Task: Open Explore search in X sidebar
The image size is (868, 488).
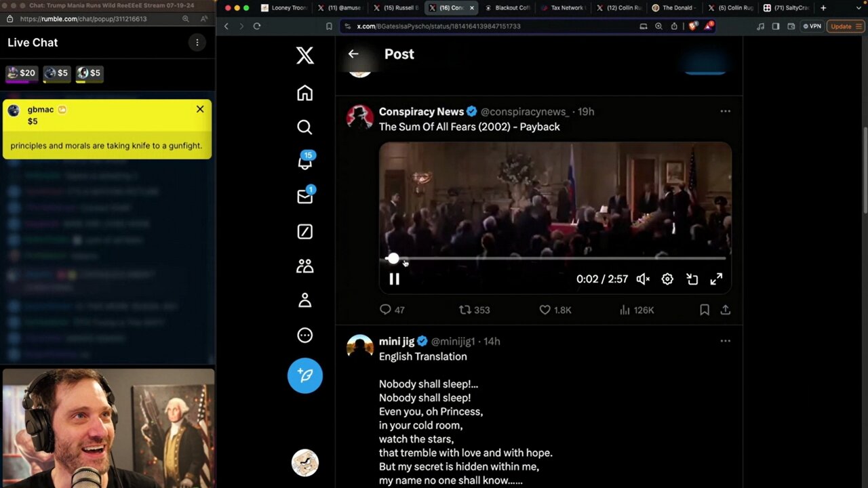Action: click(x=304, y=127)
